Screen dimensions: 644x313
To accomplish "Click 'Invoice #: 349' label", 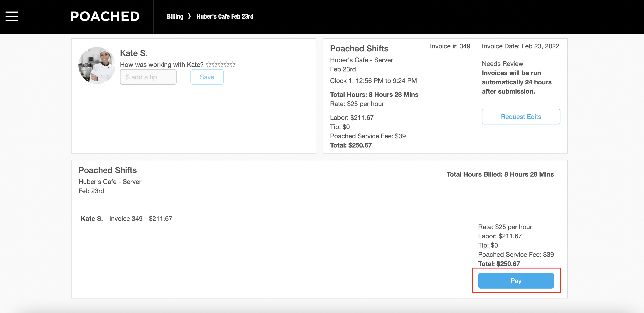I will [450, 46].
